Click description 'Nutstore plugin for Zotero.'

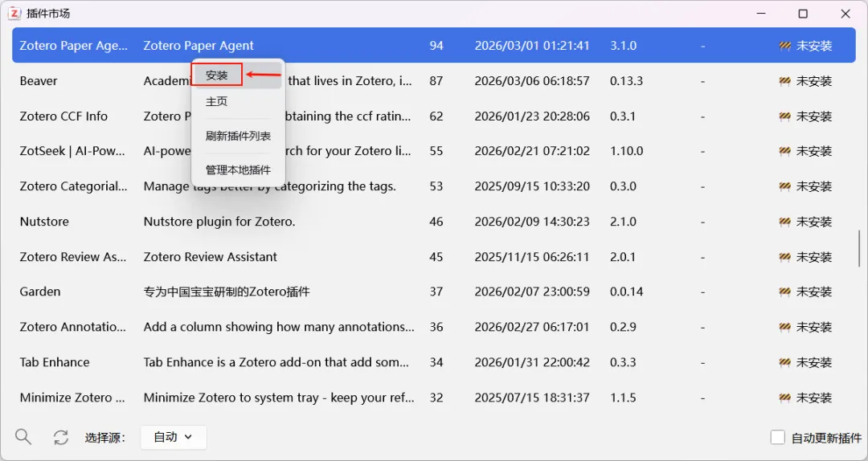point(219,222)
